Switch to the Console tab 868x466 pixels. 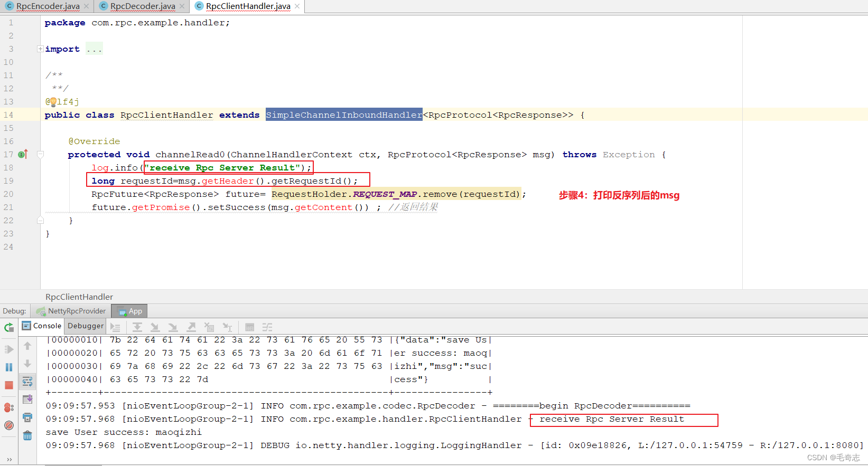(x=42, y=326)
